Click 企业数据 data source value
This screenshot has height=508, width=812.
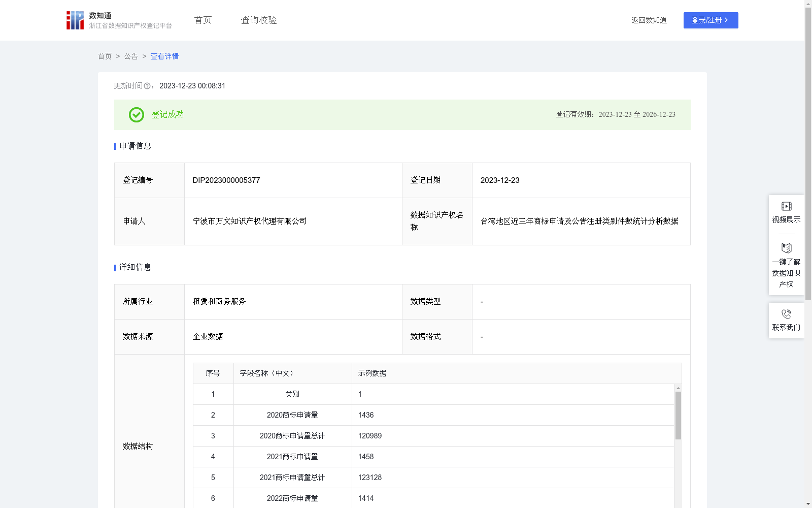pyautogui.click(x=208, y=337)
